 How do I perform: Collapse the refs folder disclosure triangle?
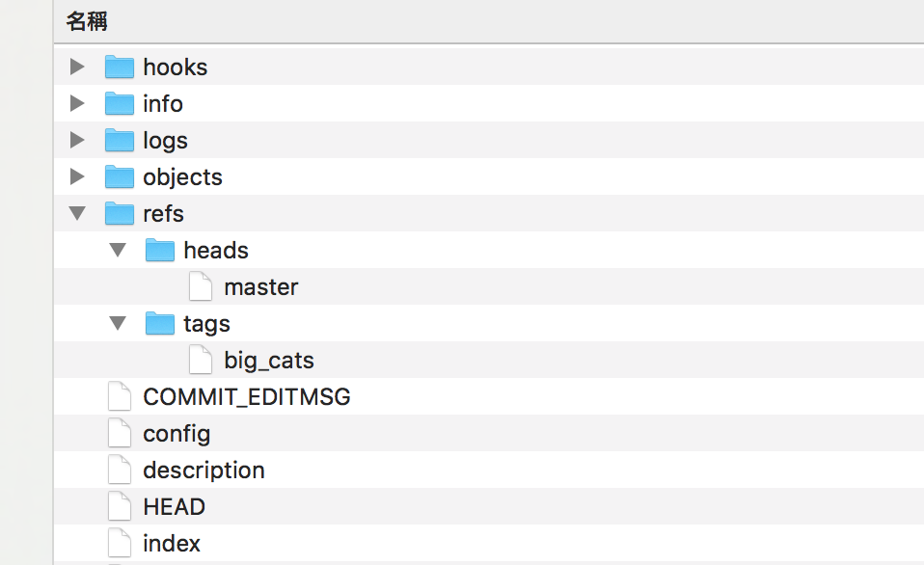click(x=76, y=213)
